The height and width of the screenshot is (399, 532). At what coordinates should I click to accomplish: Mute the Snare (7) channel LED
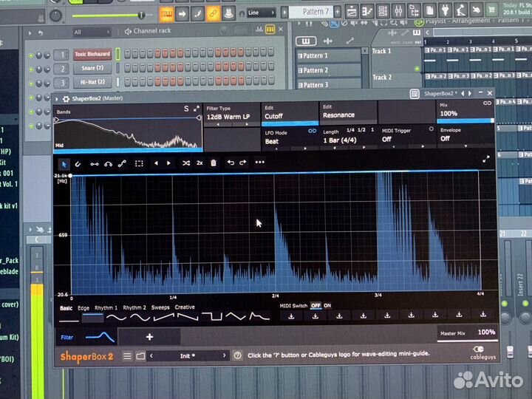31,69
